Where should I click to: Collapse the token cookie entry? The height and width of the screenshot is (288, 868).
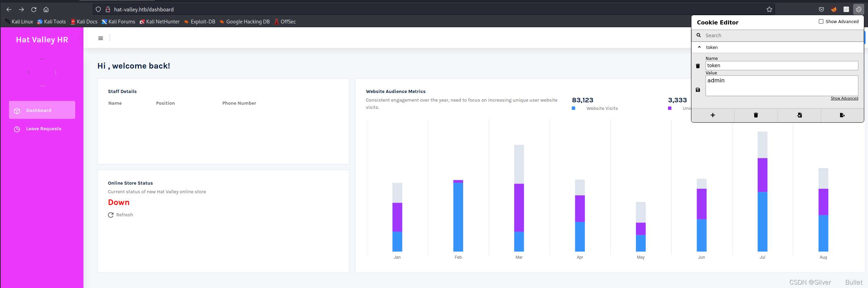[699, 47]
